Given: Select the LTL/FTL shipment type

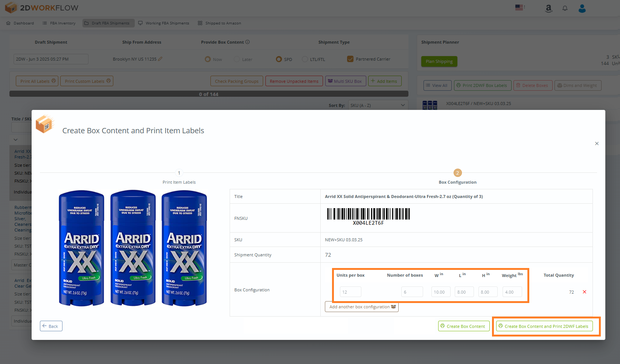Looking at the screenshot, I should click(x=305, y=59).
